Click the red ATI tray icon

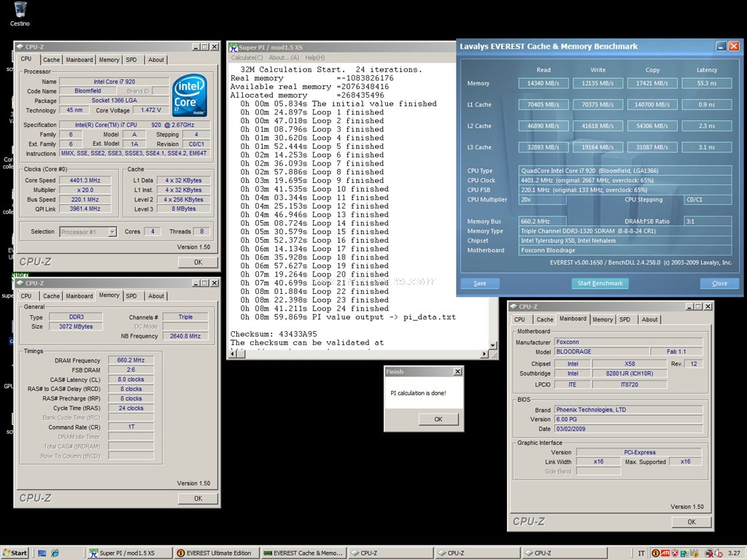(665, 553)
